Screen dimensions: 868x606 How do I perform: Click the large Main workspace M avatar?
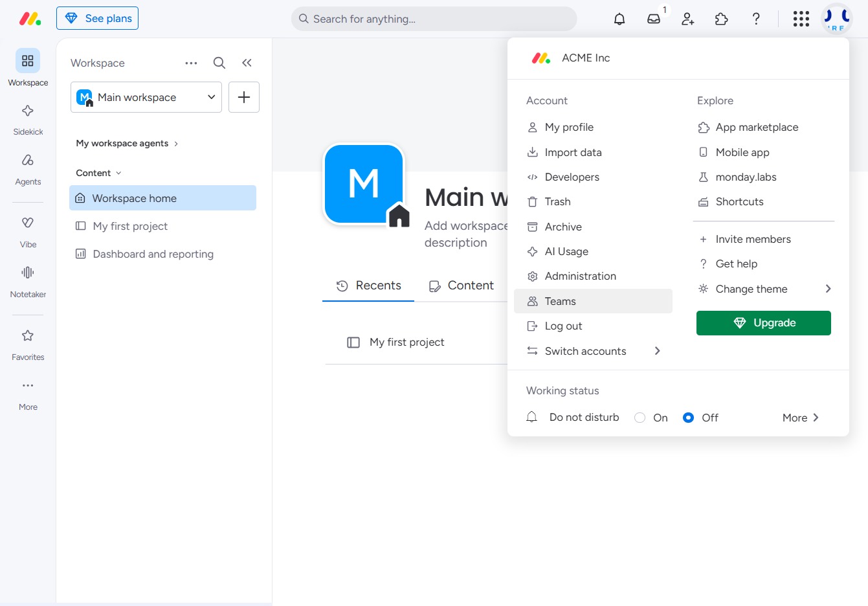click(364, 184)
